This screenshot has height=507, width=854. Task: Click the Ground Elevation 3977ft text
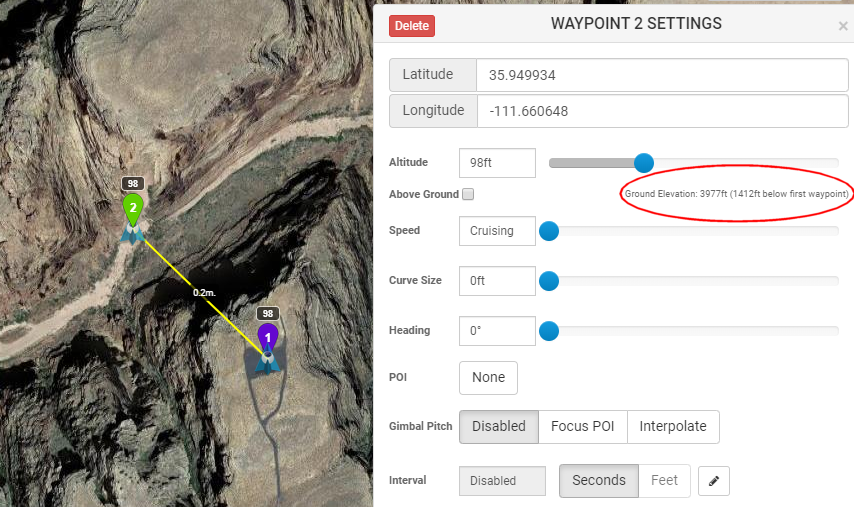tap(736, 194)
